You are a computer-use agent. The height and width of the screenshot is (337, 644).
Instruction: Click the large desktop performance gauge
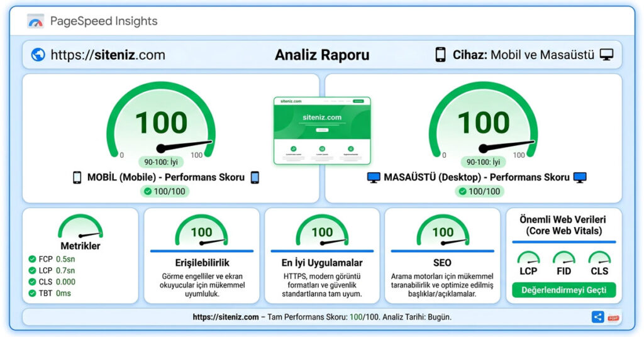(484, 120)
